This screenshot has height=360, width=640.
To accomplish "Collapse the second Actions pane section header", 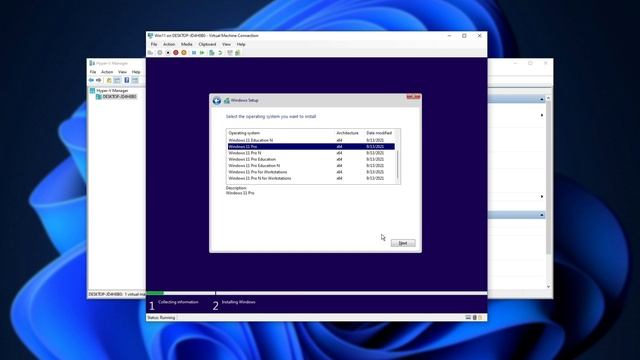I will 542,215.
